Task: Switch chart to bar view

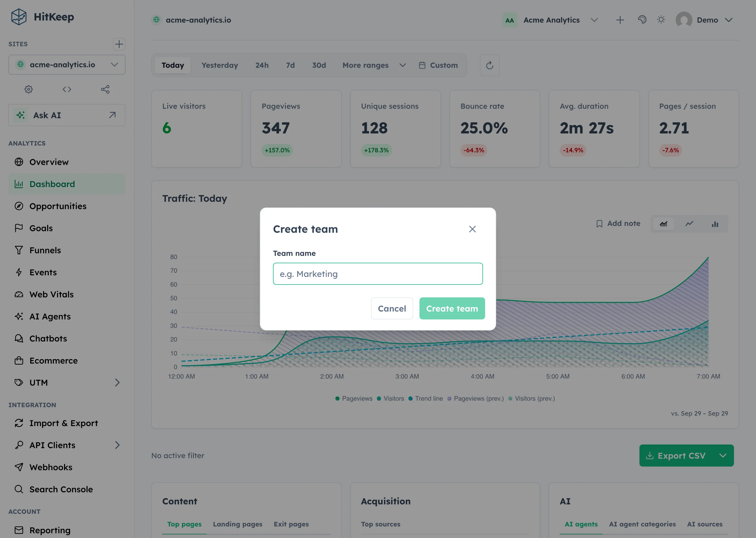Action: (x=715, y=224)
